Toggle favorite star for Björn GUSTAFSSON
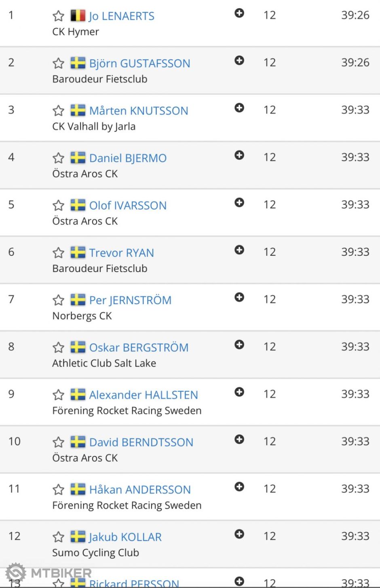 pyautogui.click(x=59, y=64)
